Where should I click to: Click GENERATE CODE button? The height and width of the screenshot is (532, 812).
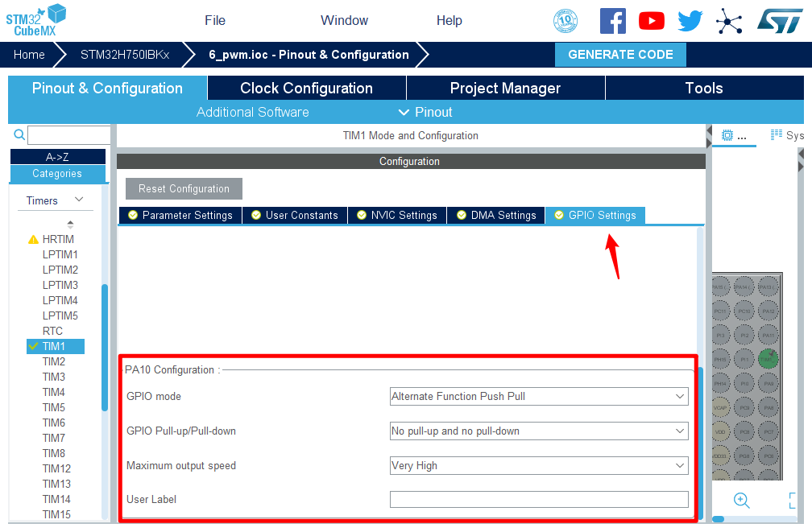point(620,55)
